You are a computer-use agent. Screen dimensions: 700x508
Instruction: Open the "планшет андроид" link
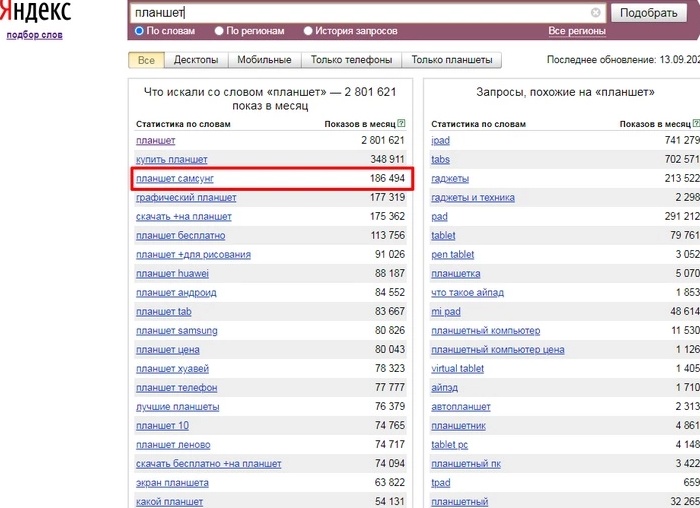click(176, 293)
